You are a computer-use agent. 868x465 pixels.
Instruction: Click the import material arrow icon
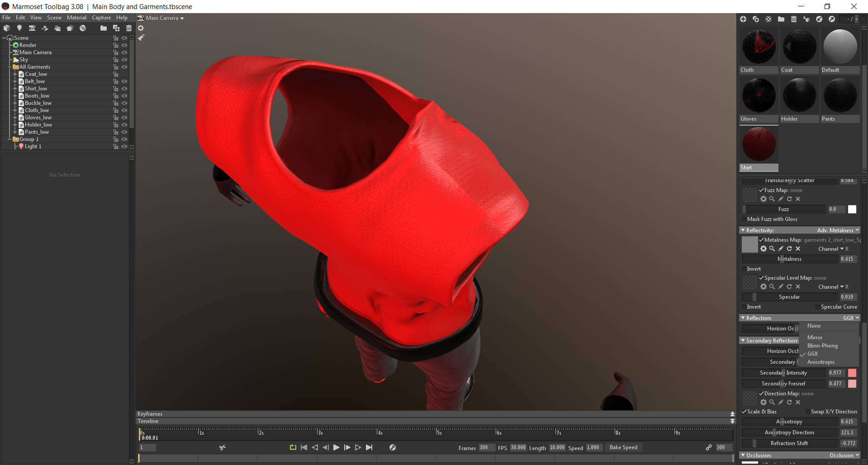tap(819, 19)
